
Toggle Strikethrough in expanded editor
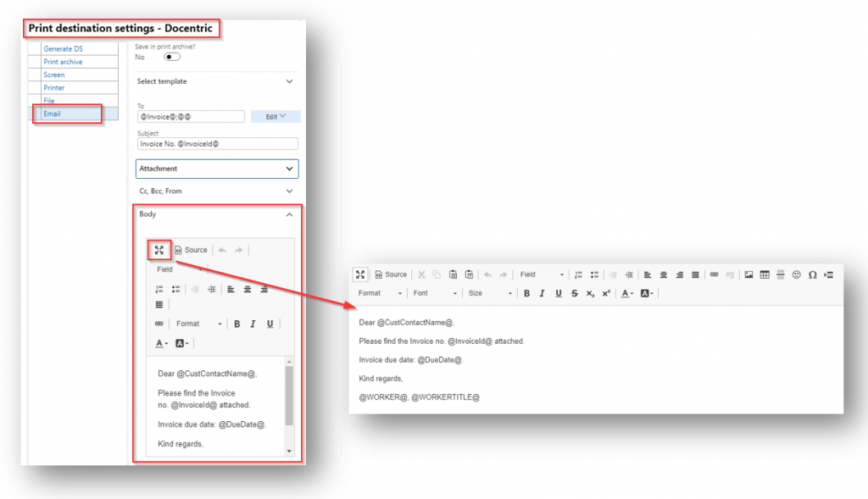click(x=575, y=293)
